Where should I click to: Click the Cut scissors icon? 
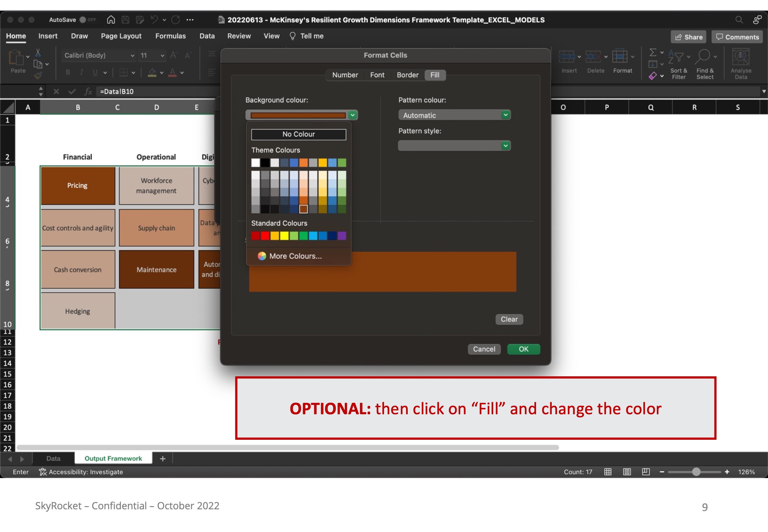pos(38,53)
